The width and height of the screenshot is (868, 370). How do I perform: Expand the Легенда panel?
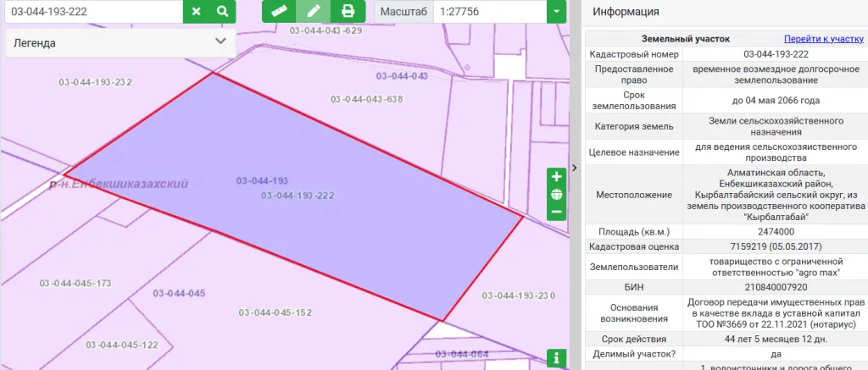tap(220, 41)
